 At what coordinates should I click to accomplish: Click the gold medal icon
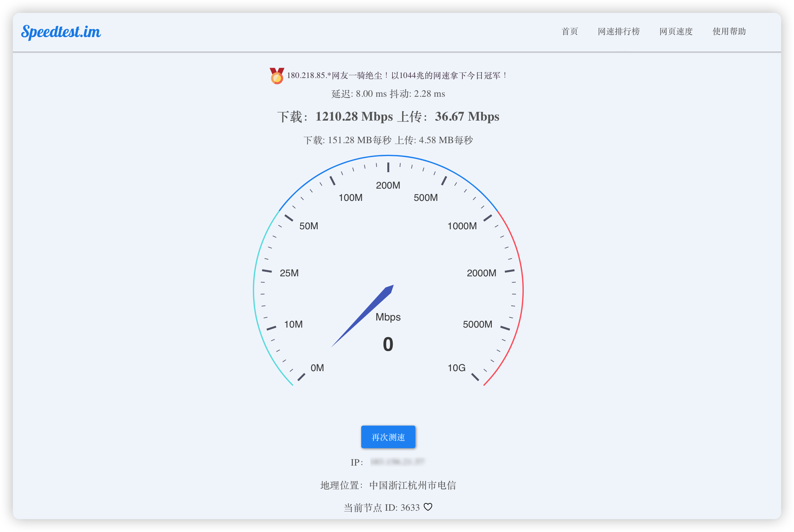coord(277,76)
